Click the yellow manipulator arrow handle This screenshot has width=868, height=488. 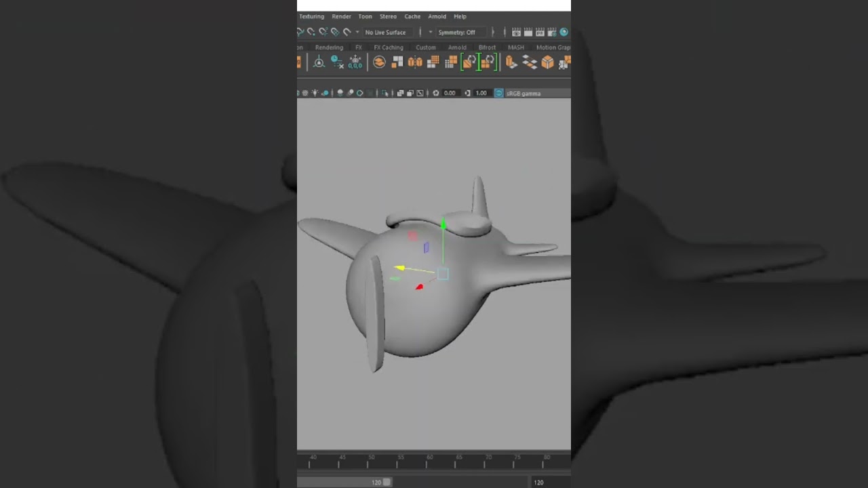pos(399,268)
